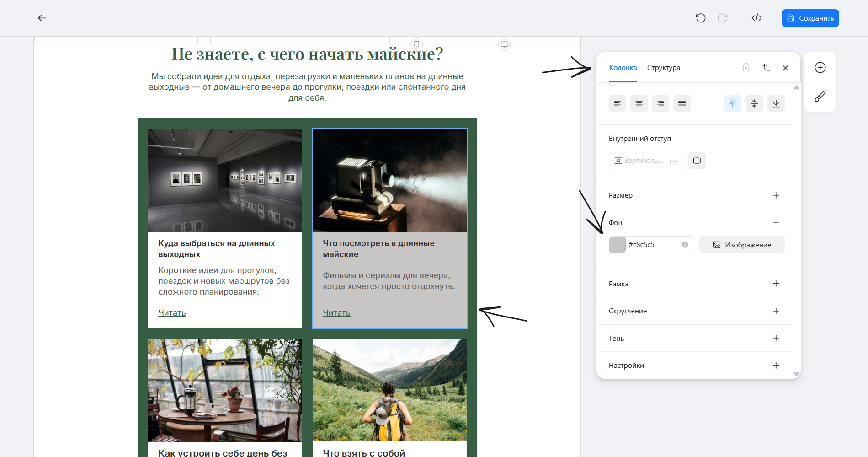The height and width of the screenshot is (457, 868).
Task: Select the gallery exhibition image
Action: [225, 180]
